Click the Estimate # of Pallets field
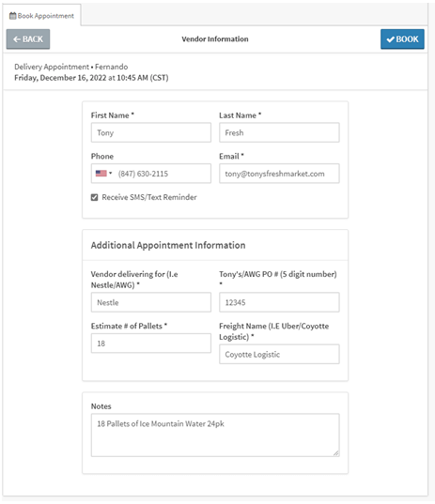 click(x=151, y=344)
